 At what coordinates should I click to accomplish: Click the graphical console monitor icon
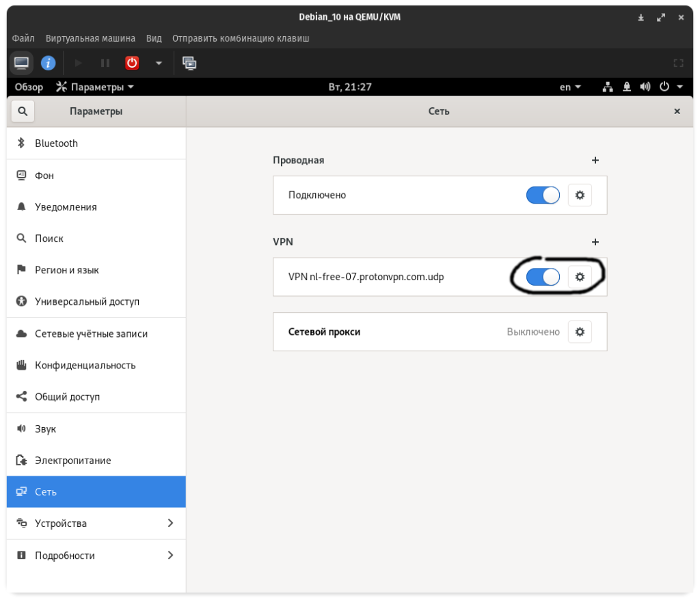[22, 63]
